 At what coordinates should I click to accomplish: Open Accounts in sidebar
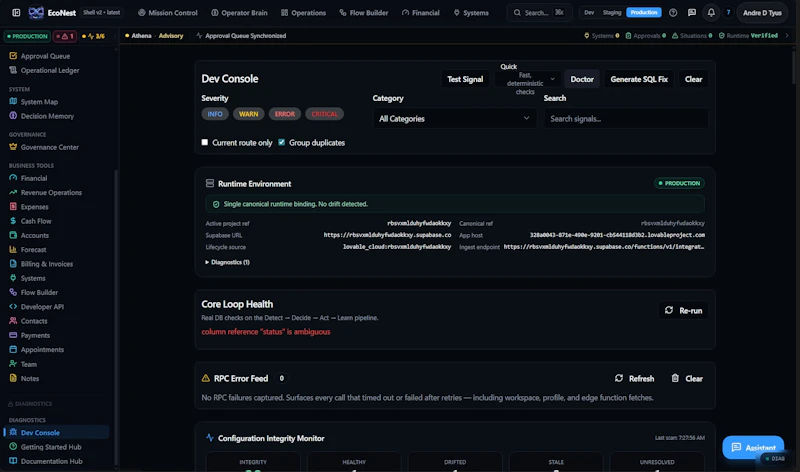[x=30, y=235]
